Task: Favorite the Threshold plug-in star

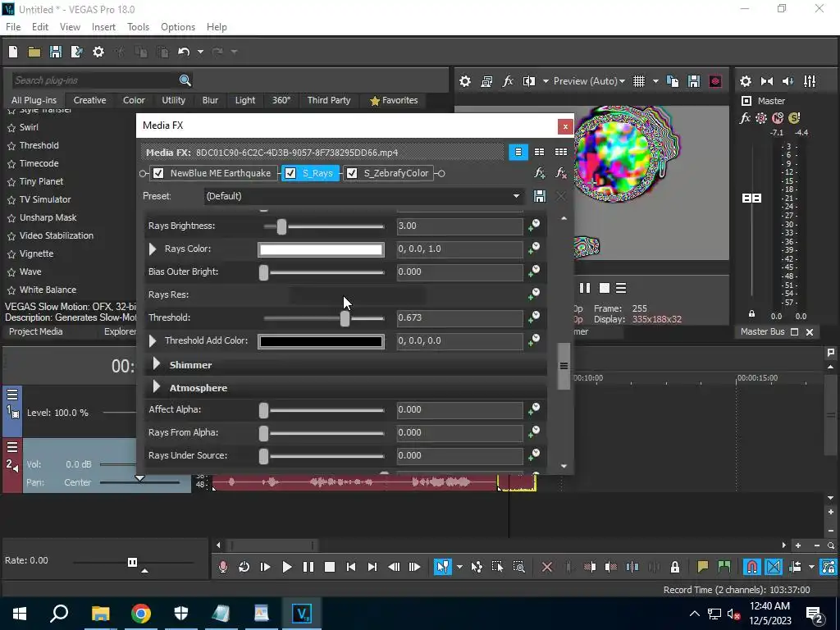Action: tap(11, 146)
